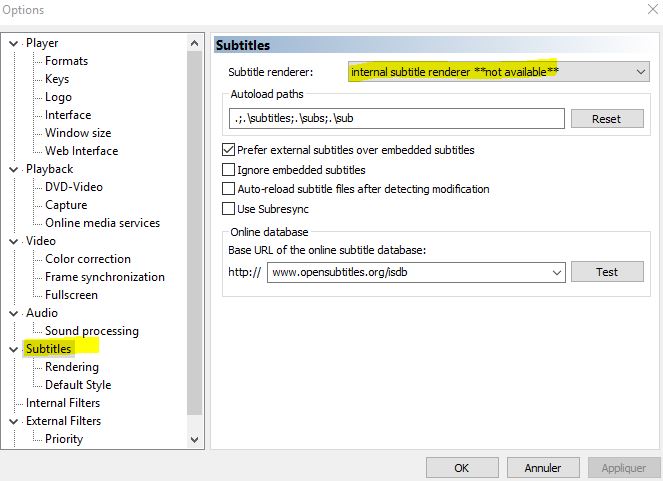Collapse the Subtitles tree node

[x=14, y=349]
